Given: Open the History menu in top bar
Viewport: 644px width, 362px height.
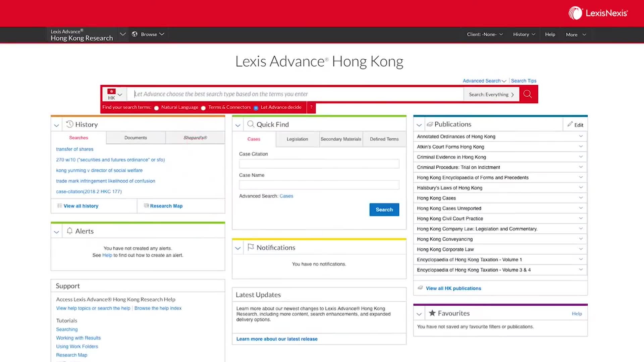Looking at the screenshot, I should tap(524, 35).
